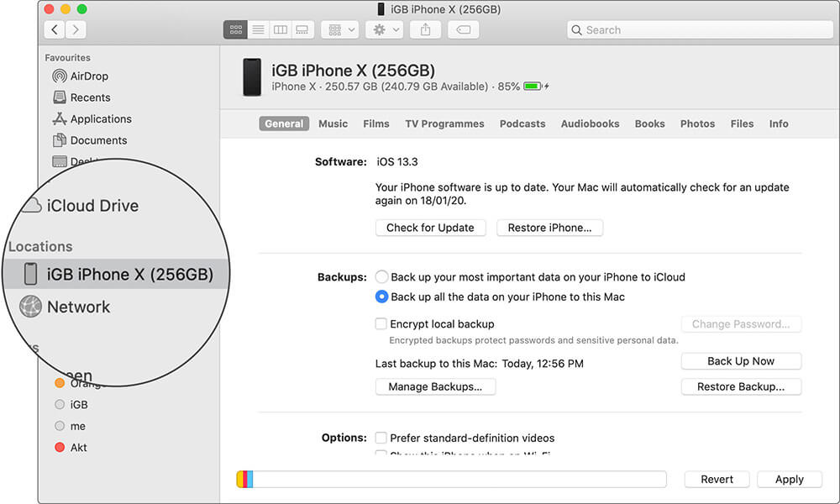Screen dimensions: 840x504
Task: Open the Books tab
Action: pos(650,123)
